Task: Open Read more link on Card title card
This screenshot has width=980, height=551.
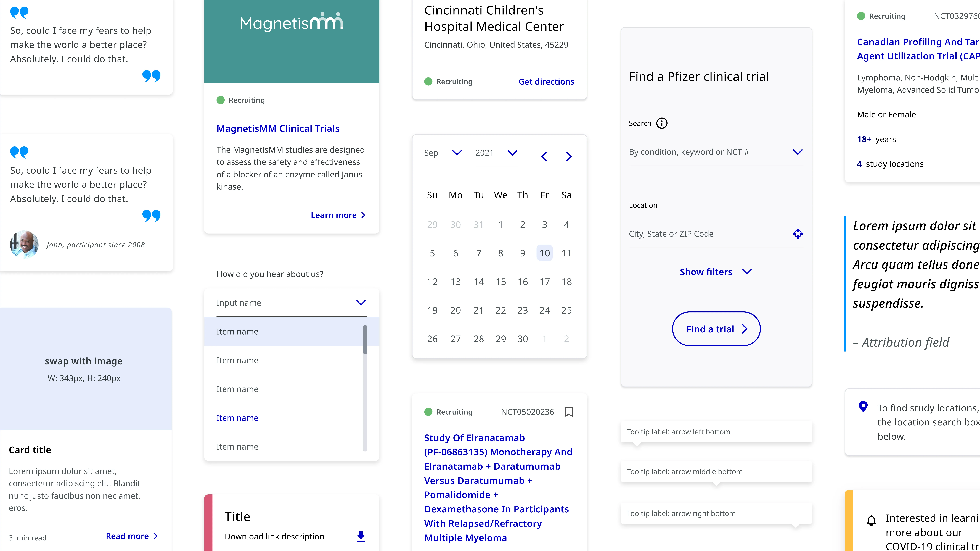Action: [x=132, y=536]
